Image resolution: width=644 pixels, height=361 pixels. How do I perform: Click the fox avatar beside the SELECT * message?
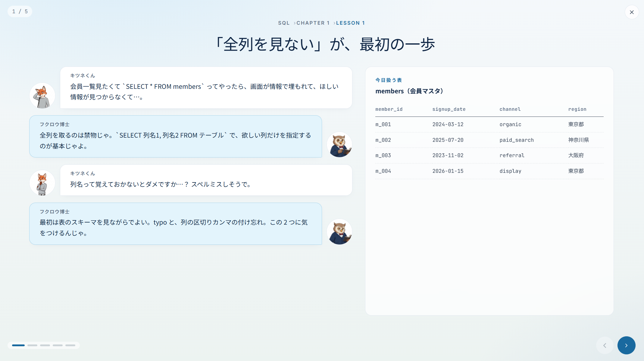[42, 96]
